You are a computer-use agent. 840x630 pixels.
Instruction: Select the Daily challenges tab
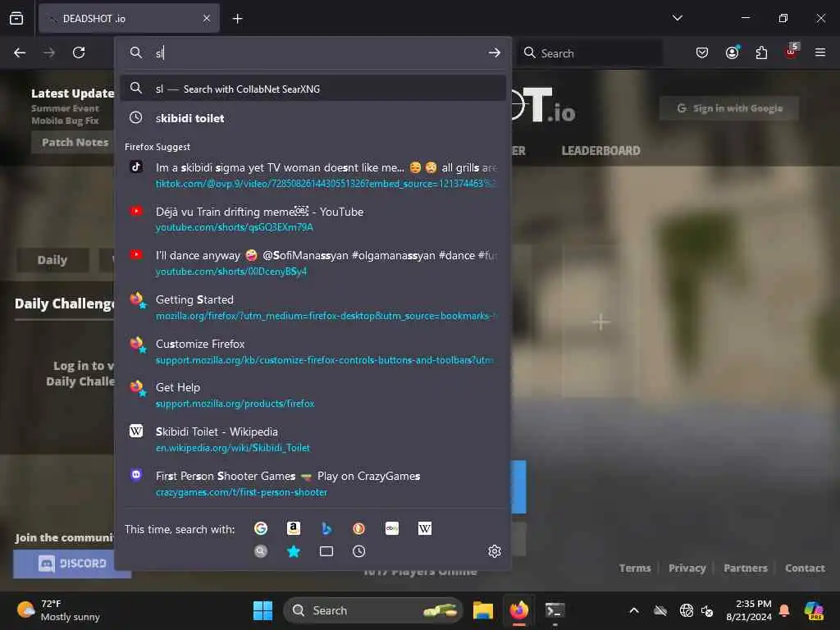pyautogui.click(x=52, y=260)
